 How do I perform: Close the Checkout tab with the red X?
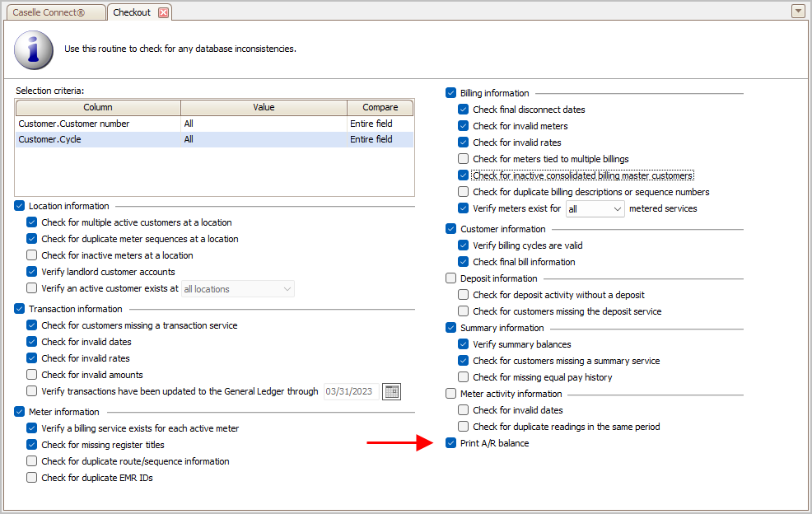[x=163, y=12]
